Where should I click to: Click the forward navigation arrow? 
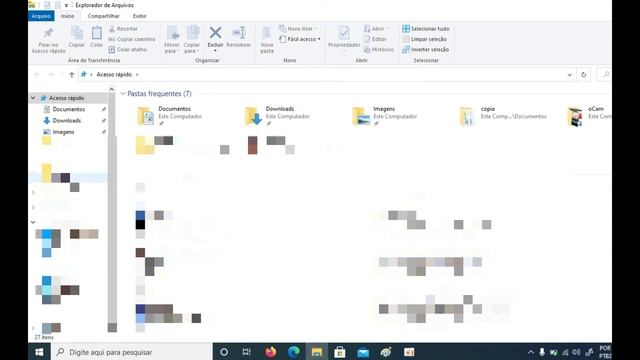click(51, 75)
